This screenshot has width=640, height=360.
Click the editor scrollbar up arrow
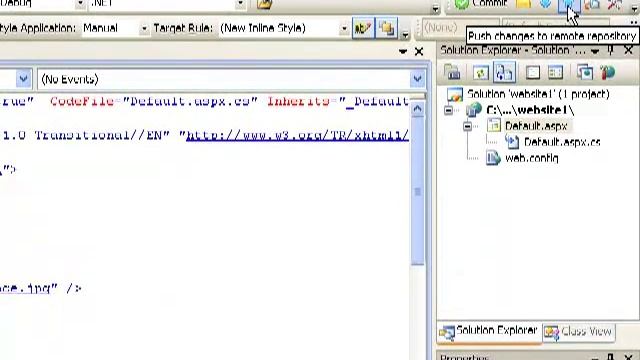417,109
